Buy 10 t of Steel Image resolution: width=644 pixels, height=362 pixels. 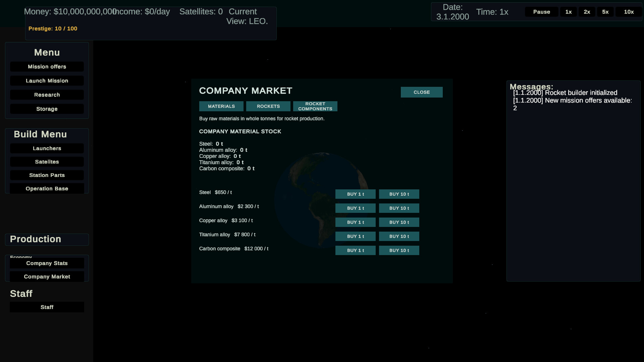(399, 194)
